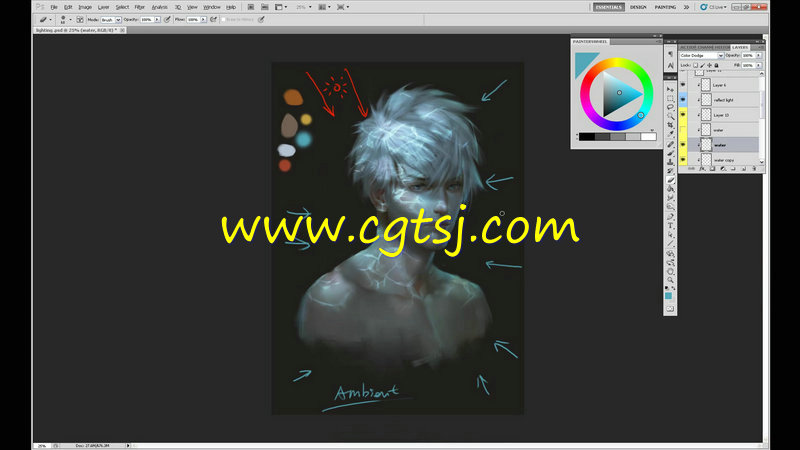
Task: Open the Character panel icon
Action: [670, 65]
